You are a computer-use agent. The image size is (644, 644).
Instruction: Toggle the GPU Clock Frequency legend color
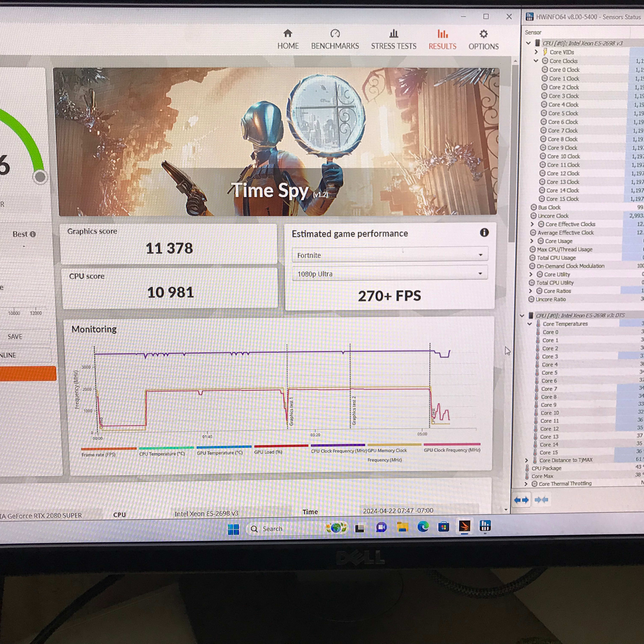452,444
